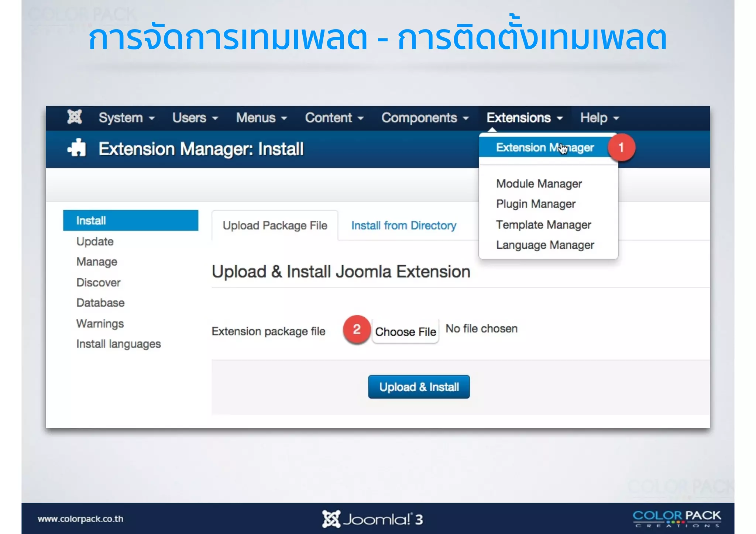This screenshot has height=534, width=756.
Task: Expand the Menus dropdown
Action: [x=262, y=118]
